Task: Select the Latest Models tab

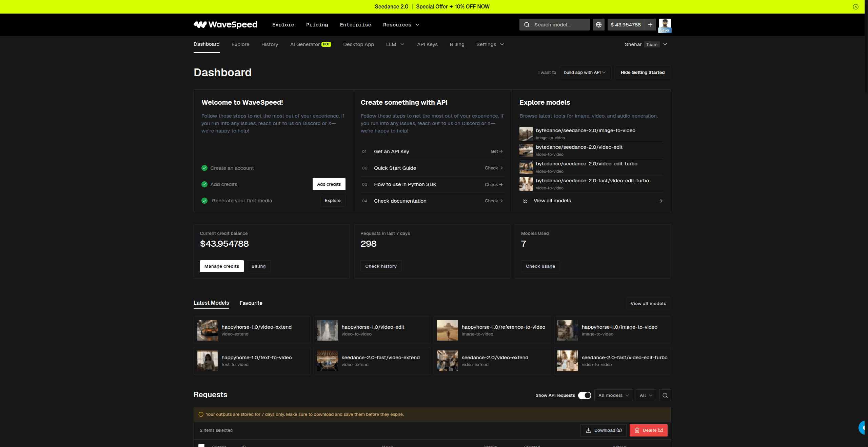Action: (x=211, y=303)
